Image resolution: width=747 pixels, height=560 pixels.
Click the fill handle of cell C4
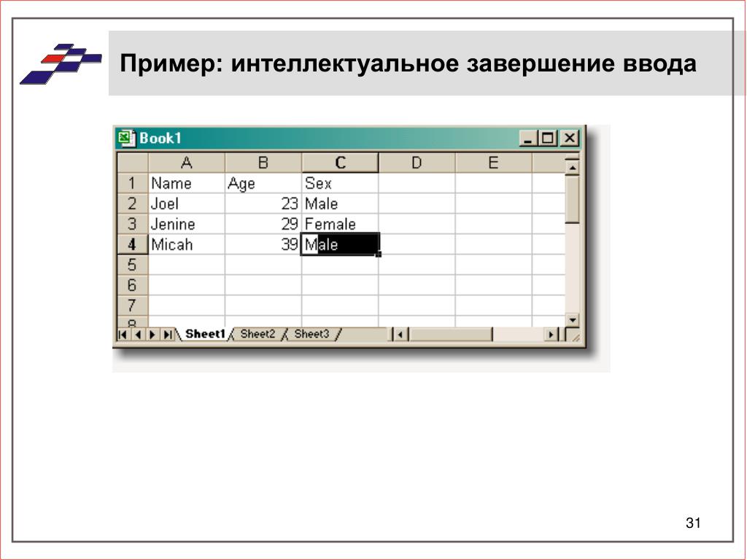[379, 254]
